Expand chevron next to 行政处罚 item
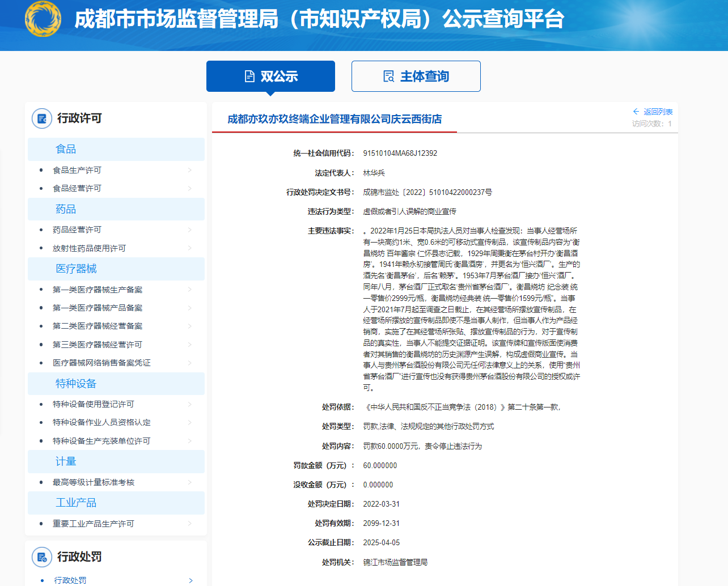This screenshot has width=728, height=586. 191,580
